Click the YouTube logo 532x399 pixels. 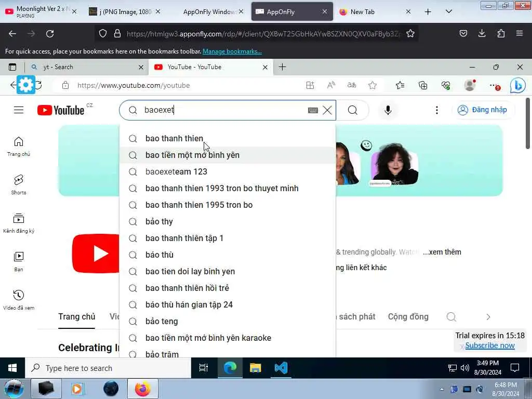coord(61,110)
